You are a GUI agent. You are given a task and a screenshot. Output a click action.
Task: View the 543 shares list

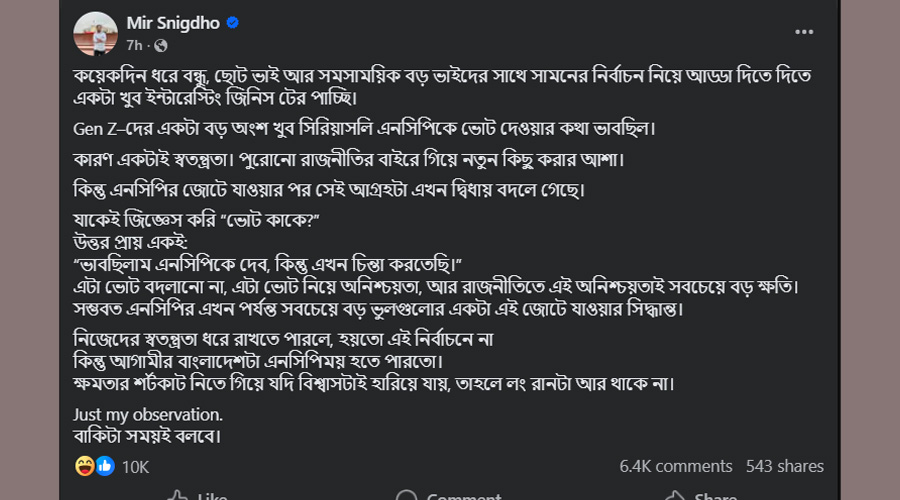785,466
